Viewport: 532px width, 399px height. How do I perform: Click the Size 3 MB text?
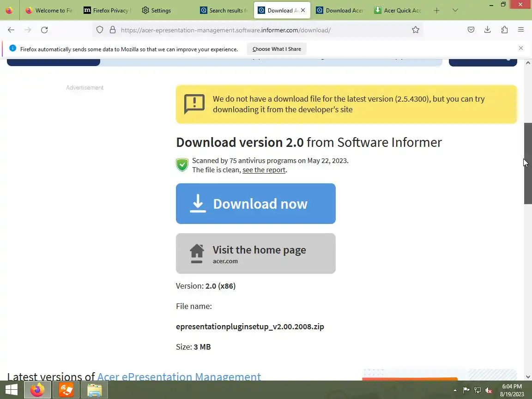click(x=193, y=347)
